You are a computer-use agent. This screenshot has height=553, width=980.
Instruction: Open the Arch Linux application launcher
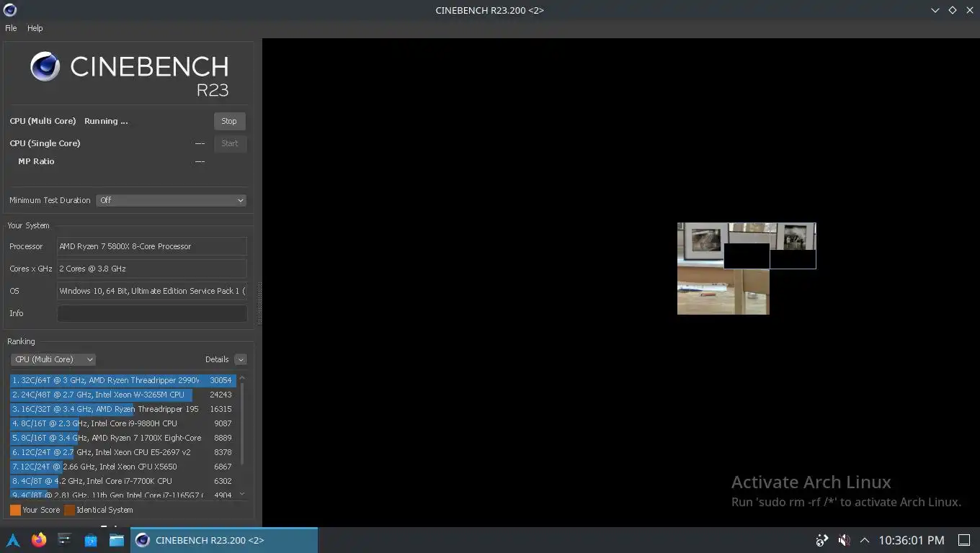[x=13, y=540]
